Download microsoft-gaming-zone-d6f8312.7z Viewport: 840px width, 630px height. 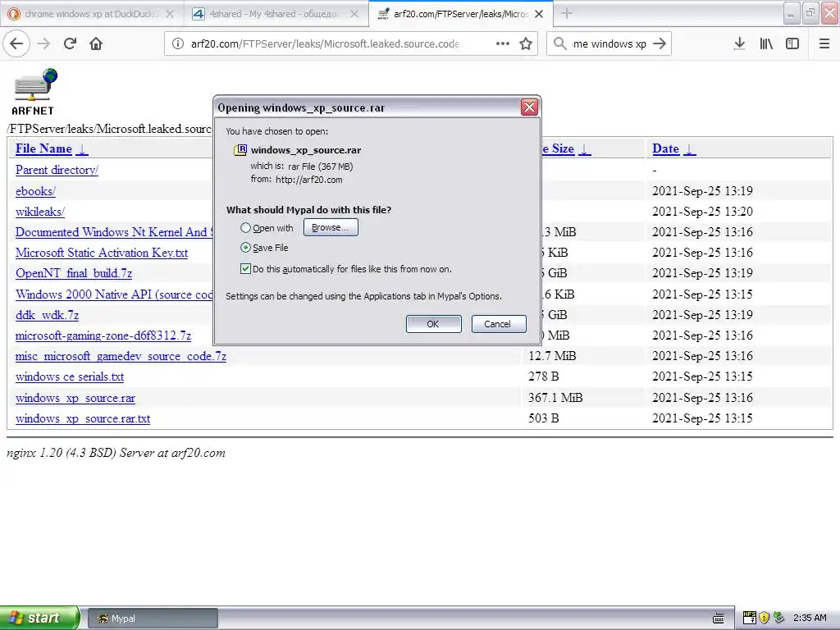coord(103,336)
